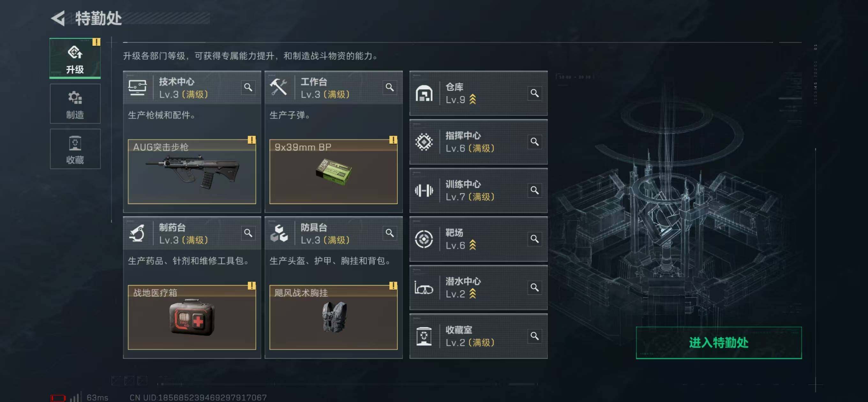This screenshot has height=402, width=868.
Task: Open magnifier details for 制药台
Action: [x=248, y=233]
